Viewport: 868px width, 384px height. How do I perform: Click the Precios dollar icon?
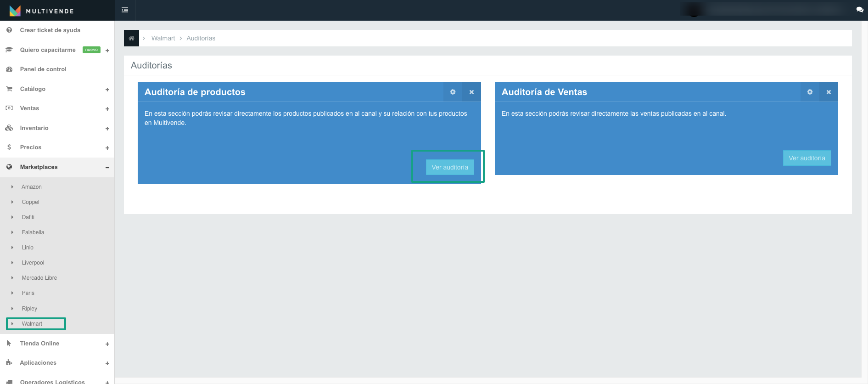pos(9,147)
